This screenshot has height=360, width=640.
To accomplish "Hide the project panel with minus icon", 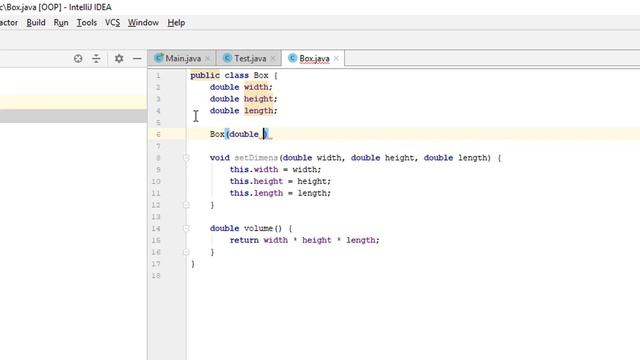I will (x=137, y=59).
